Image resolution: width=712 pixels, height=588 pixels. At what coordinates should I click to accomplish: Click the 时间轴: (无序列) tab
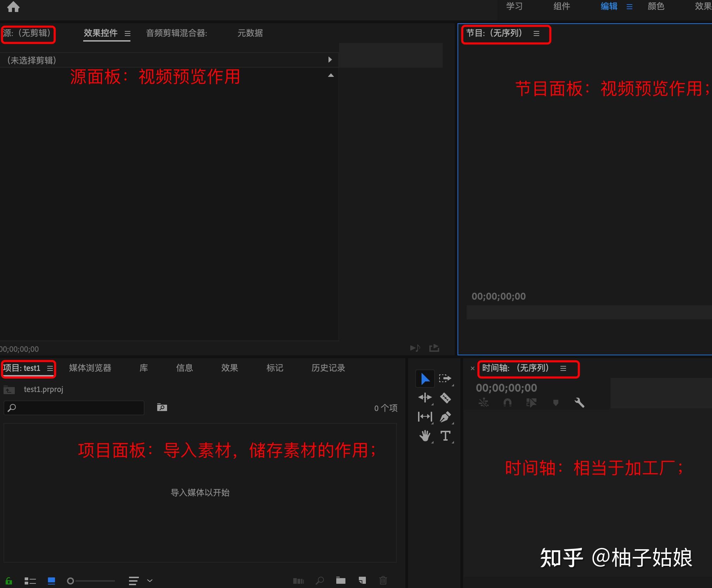516,368
